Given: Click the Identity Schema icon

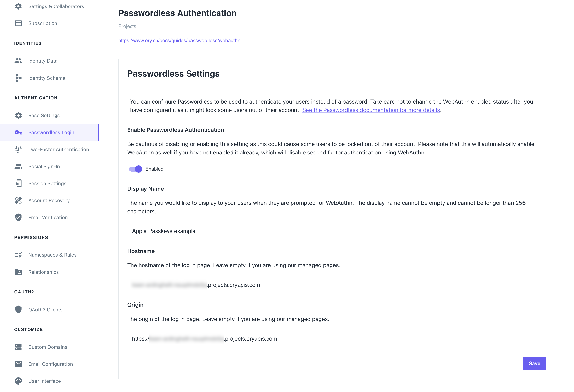Looking at the screenshot, I should coord(18,78).
